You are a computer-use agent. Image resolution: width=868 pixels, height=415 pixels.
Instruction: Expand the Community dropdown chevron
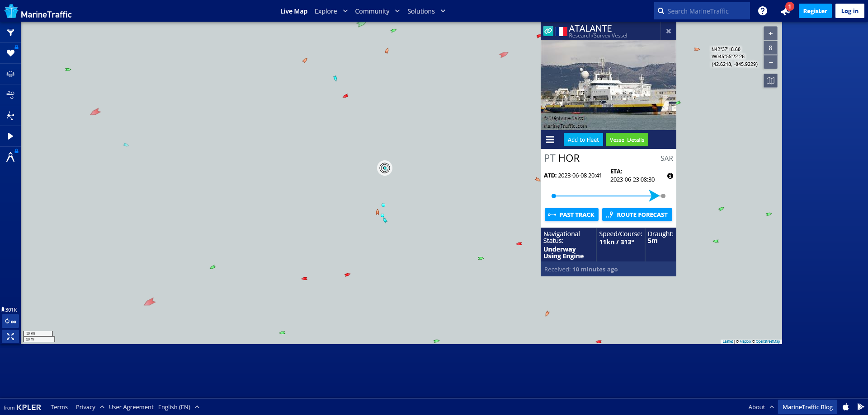pos(397,11)
